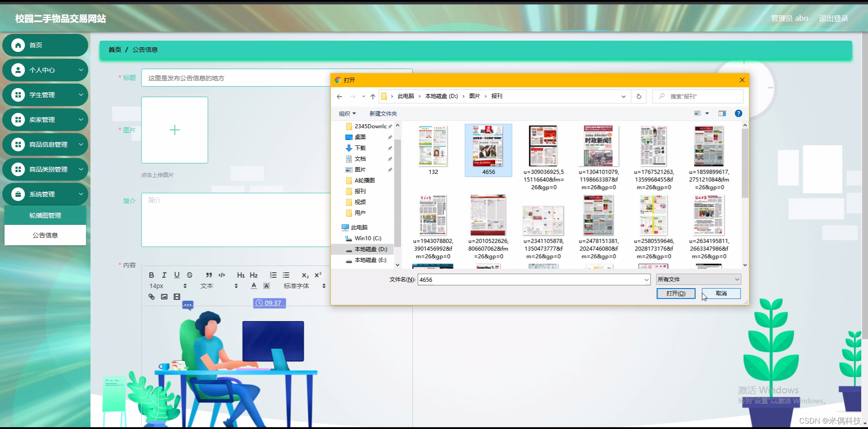This screenshot has height=429, width=868.
Task: Click the 退出登录 logout link
Action: [x=834, y=18]
